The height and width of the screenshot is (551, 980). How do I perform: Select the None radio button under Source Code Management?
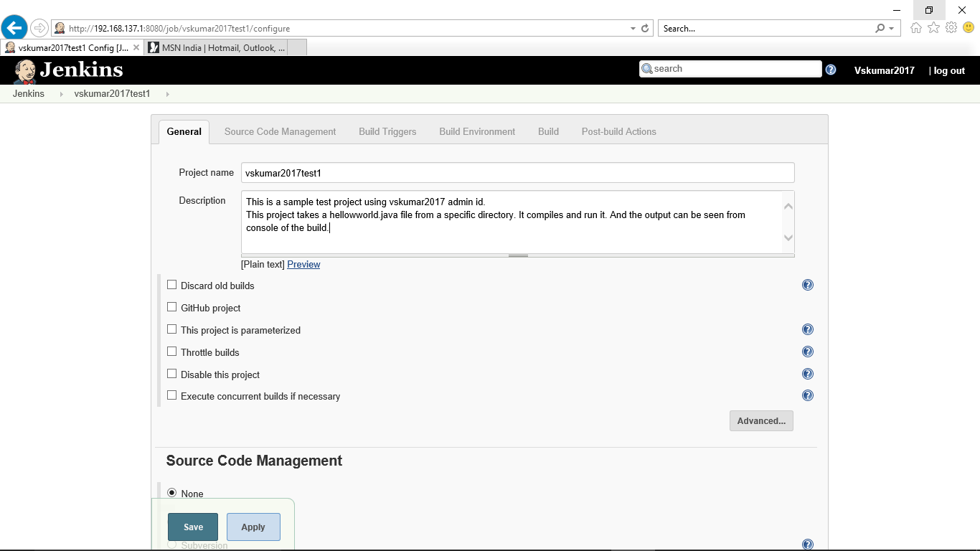point(171,491)
